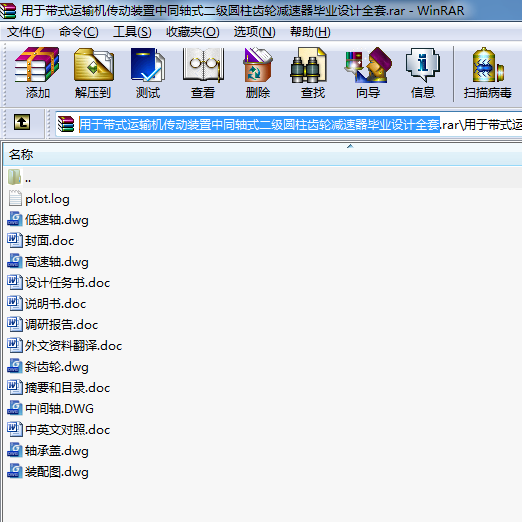Screen dimensions: 522x522
Task: Click the 扫描病毒 virus scan icon
Action: pyautogui.click(x=487, y=73)
